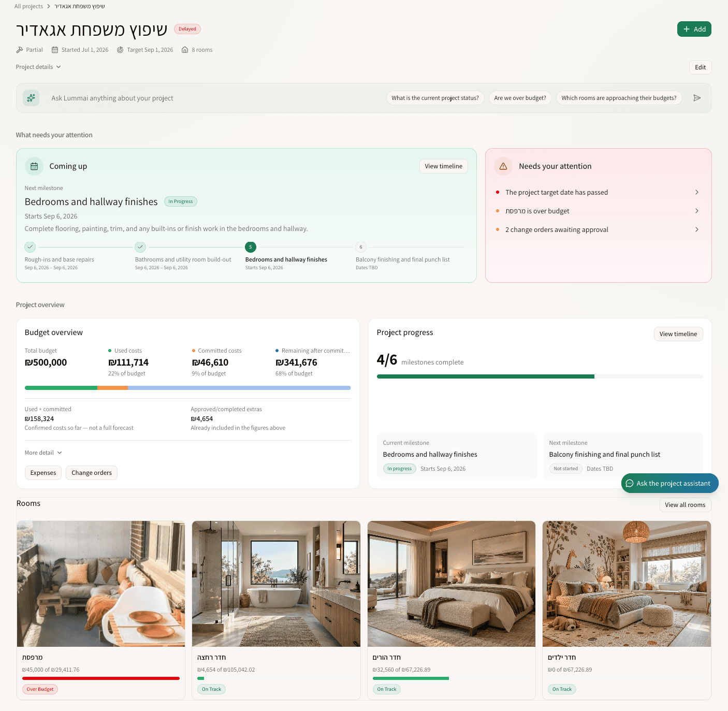
Task: Click completed checkmark for Bathrooms and utility room
Action: [140, 247]
